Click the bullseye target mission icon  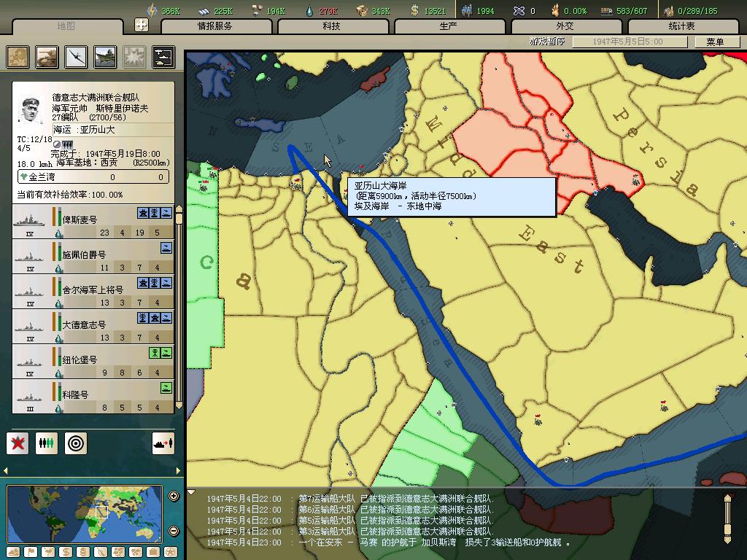(76, 443)
